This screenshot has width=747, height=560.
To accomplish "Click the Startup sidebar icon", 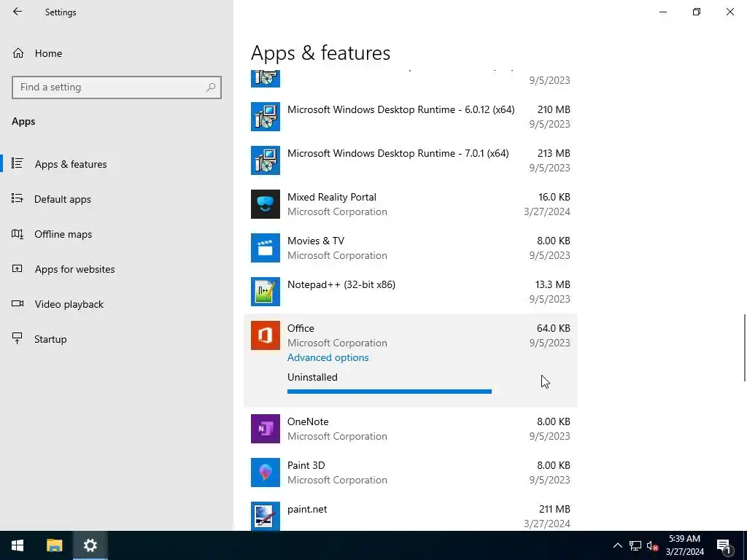I will [18, 338].
